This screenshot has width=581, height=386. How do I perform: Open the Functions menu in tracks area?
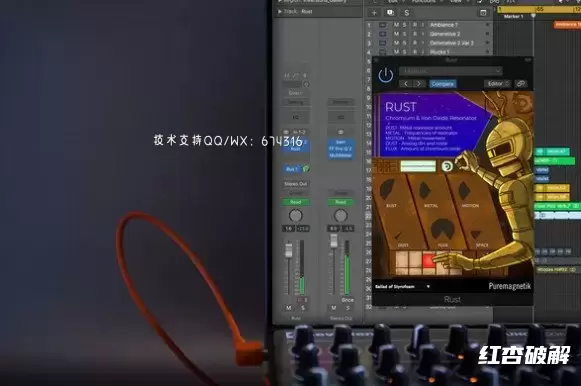click(424, 1)
